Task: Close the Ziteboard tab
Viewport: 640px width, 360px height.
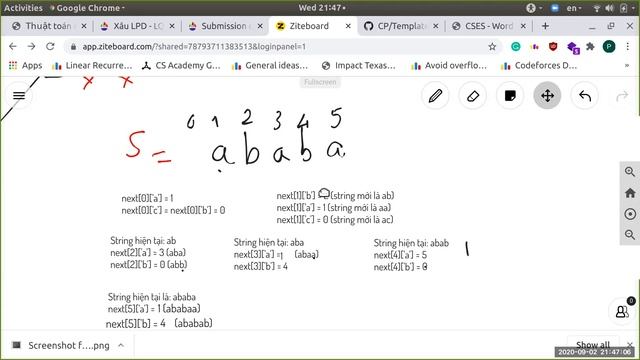Action: coord(348,26)
